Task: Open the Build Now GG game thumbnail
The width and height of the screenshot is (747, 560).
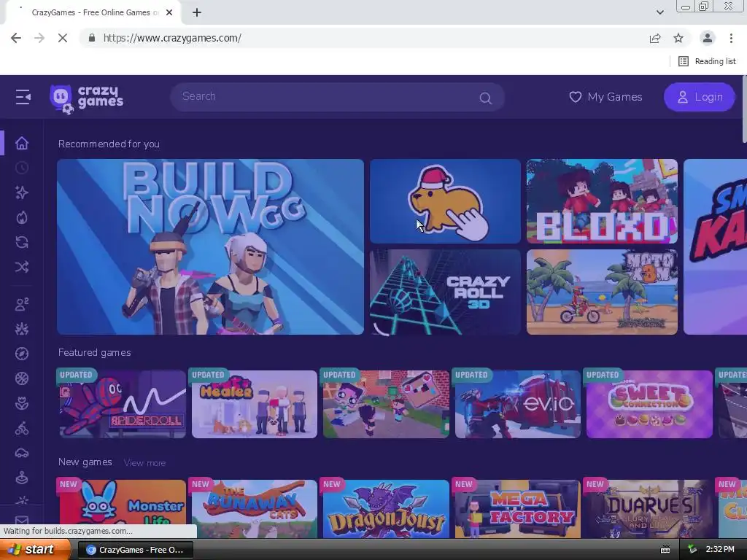Action: click(x=210, y=246)
